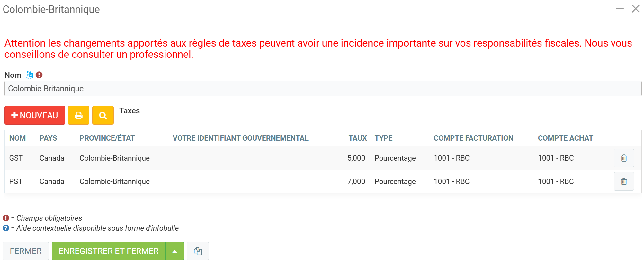Select the PST rate 7,000 cell

pos(356,181)
